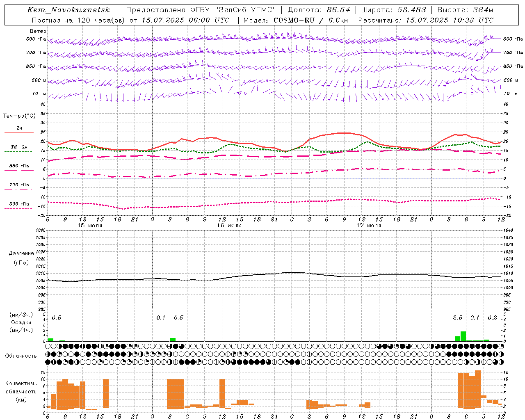Click the 'Осадки' precipitation label
Screen dimensions: 525x420
coord(21,322)
